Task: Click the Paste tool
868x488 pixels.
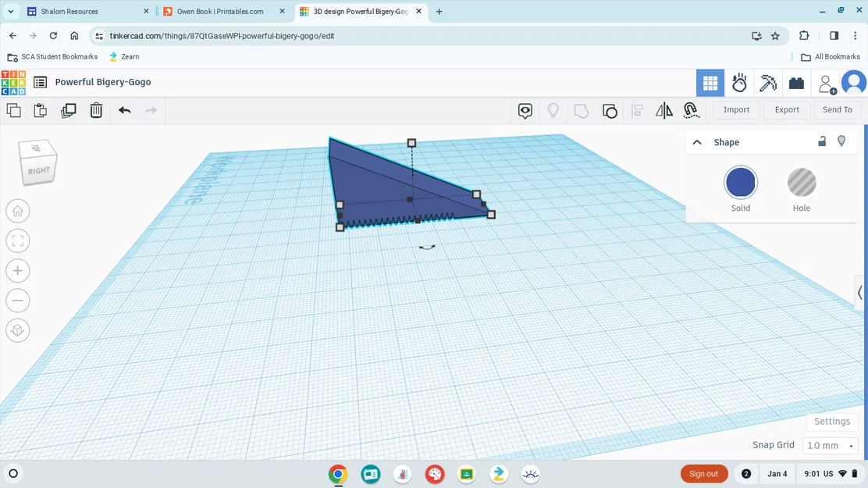Action: (x=41, y=110)
